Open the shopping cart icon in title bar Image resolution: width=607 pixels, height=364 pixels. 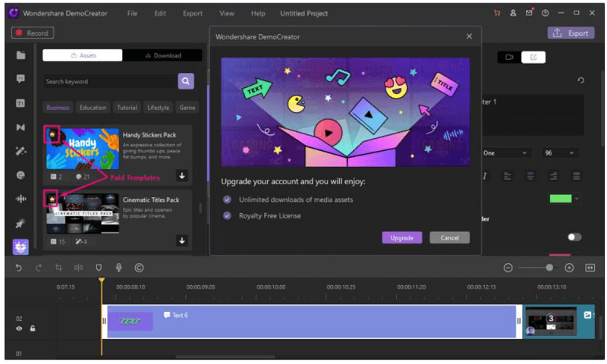pos(497,13)
